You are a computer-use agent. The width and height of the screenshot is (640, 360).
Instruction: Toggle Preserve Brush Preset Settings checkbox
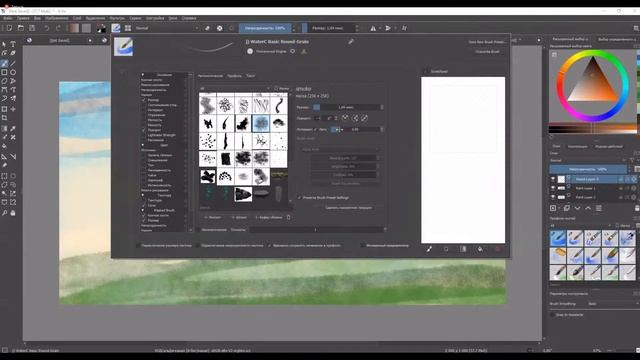pyautogui.click(x=299, y=198)
